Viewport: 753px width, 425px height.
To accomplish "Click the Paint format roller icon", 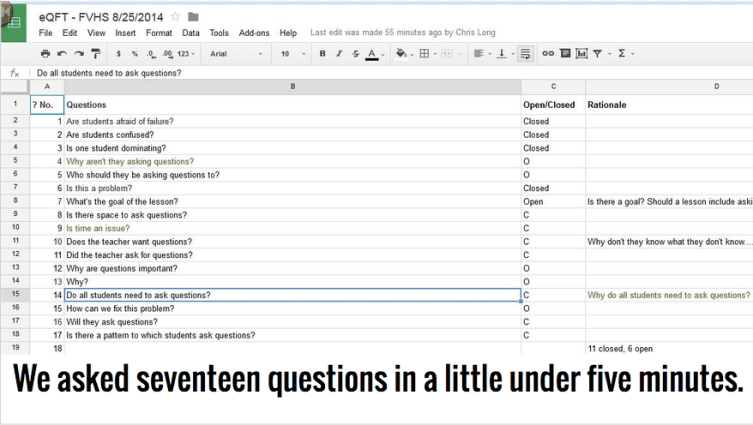I will [95, 54].
